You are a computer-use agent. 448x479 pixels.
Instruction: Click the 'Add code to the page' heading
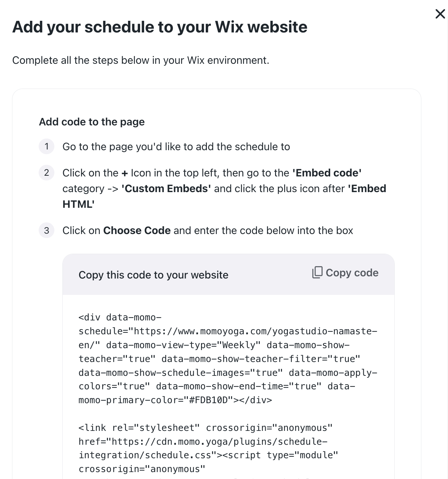(92, 122)
